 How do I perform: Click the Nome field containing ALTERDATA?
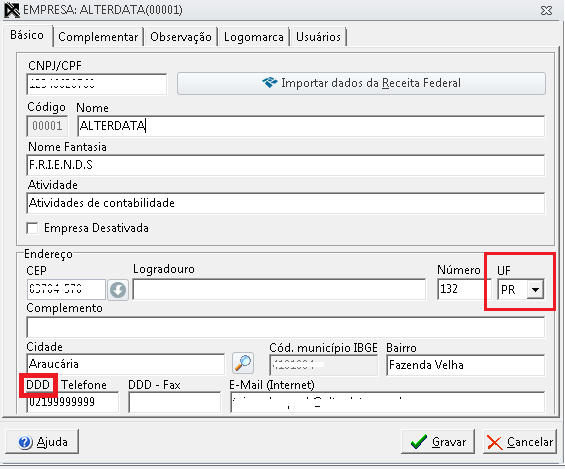point(311,126)
